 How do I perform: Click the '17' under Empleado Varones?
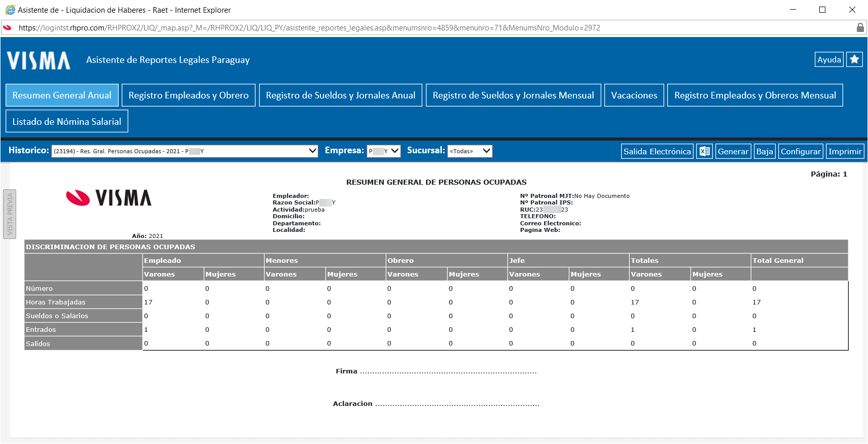(148, 302)
